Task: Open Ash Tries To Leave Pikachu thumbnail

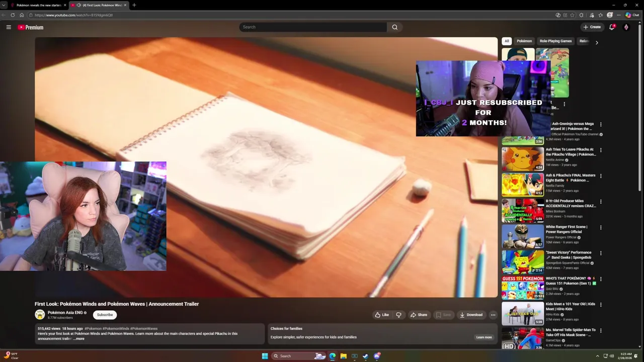Action: [523, 158]
